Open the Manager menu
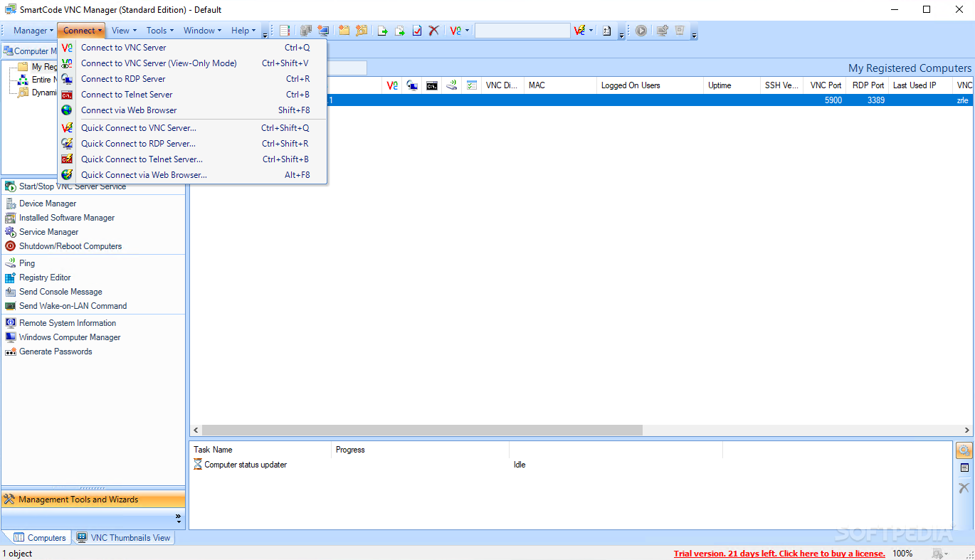Screen dimensions: 975x560 pos(33,31)
